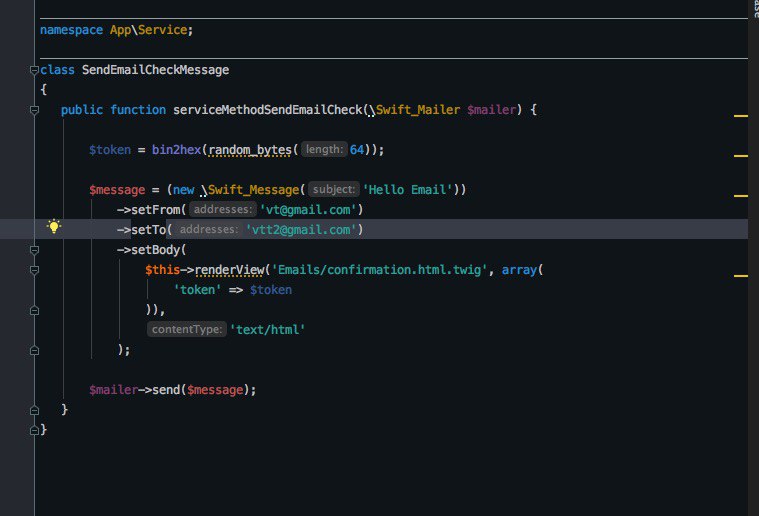
Task: Click fold end marker at class closing brace
Action: point(34,430)
